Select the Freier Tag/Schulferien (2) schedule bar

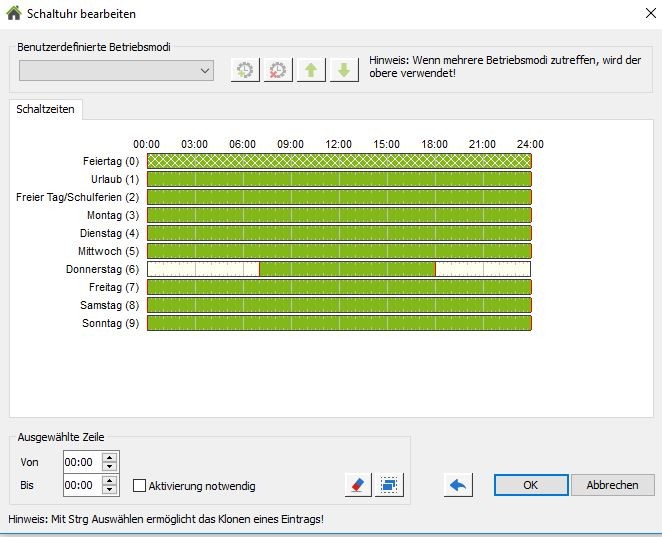(x=339, y=197)
